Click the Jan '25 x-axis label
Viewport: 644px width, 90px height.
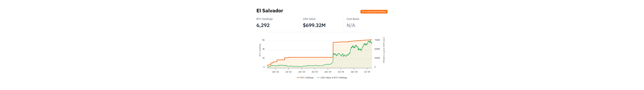(x=354, y=72)
